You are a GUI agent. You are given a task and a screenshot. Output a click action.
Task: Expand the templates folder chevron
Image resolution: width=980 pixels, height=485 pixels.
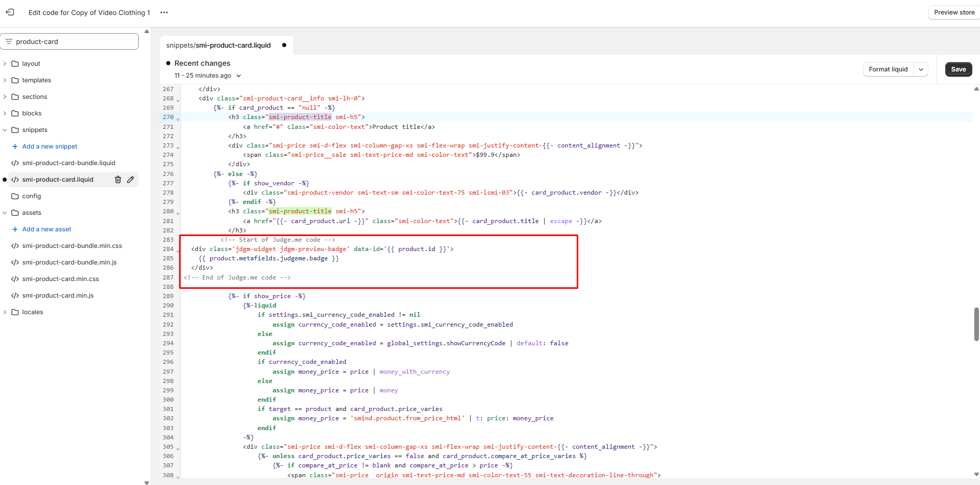coord(5,80)
